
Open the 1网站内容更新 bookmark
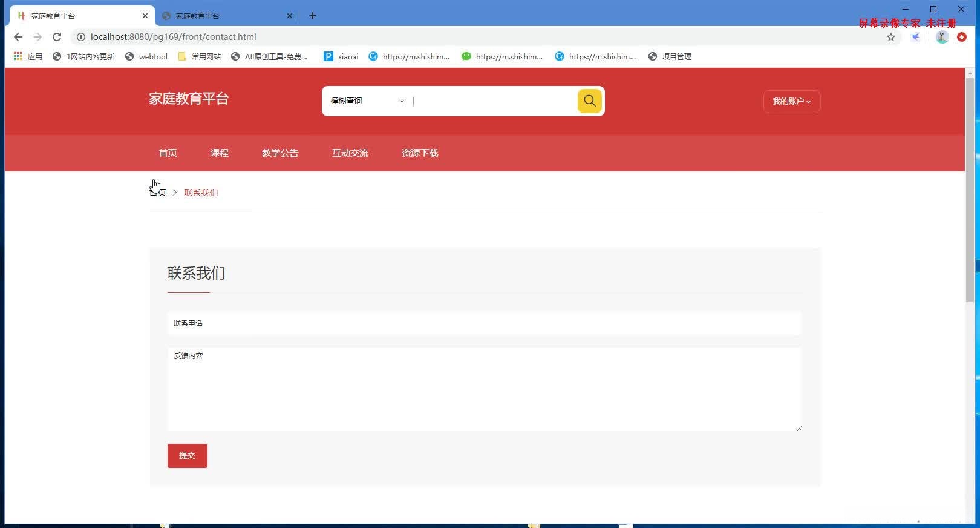83,56
